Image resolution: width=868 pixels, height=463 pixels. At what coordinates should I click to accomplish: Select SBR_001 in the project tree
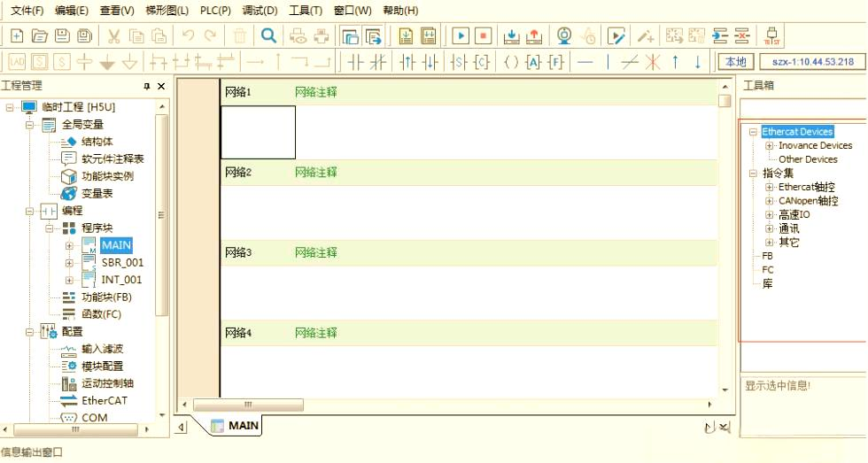(x=122, y=262)
